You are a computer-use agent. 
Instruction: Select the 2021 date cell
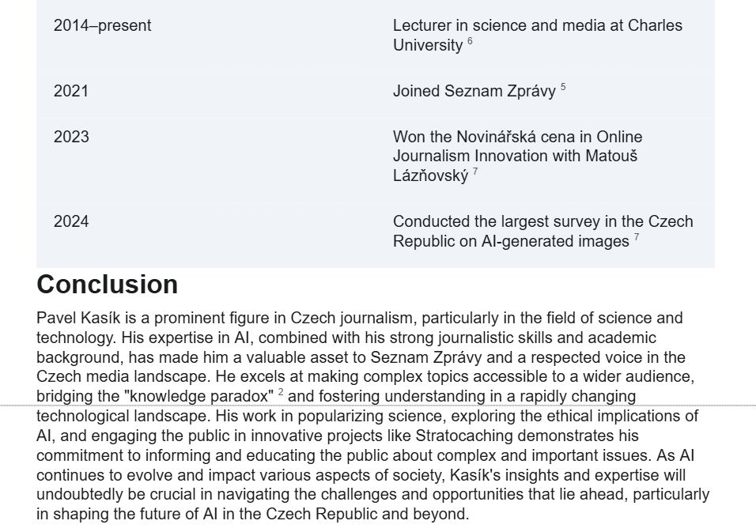pyautogui.click(x=71, y=91)
